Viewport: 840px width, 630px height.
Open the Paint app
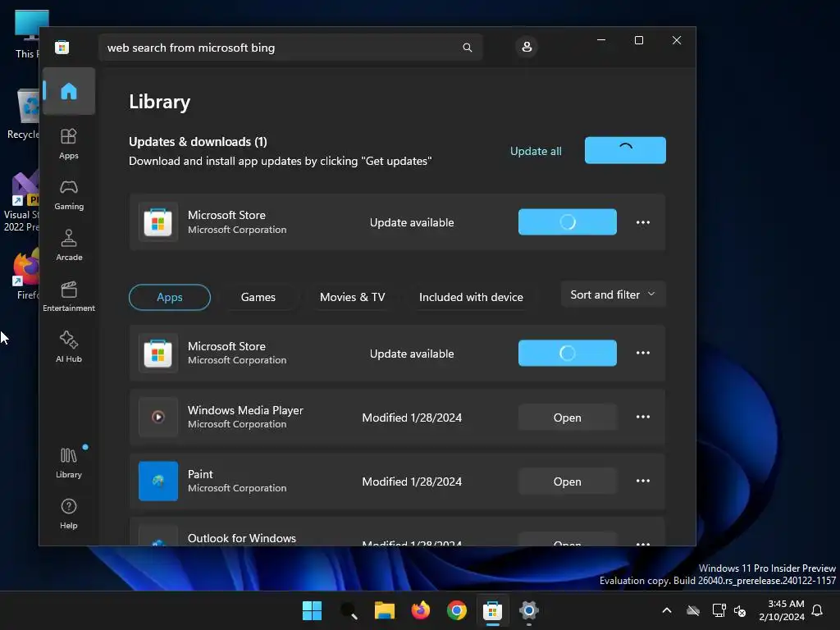pyautogui.click(x=568, y=482)
